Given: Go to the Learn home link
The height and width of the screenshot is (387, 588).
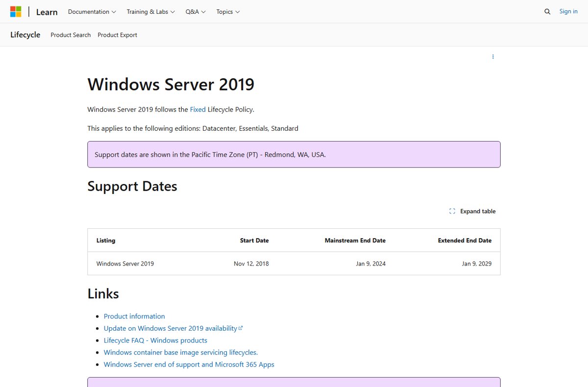Looking at the screenshot, I should [x=47, y=12].
